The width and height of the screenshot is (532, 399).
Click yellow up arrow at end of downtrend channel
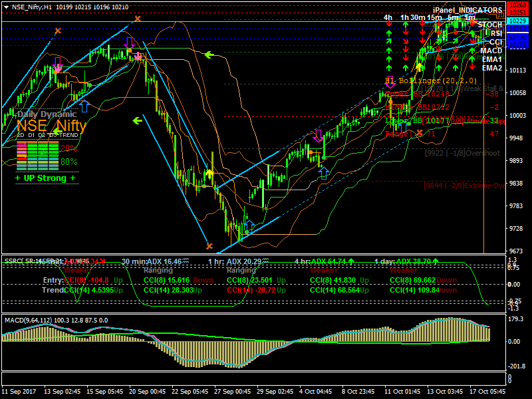(209, 174)
